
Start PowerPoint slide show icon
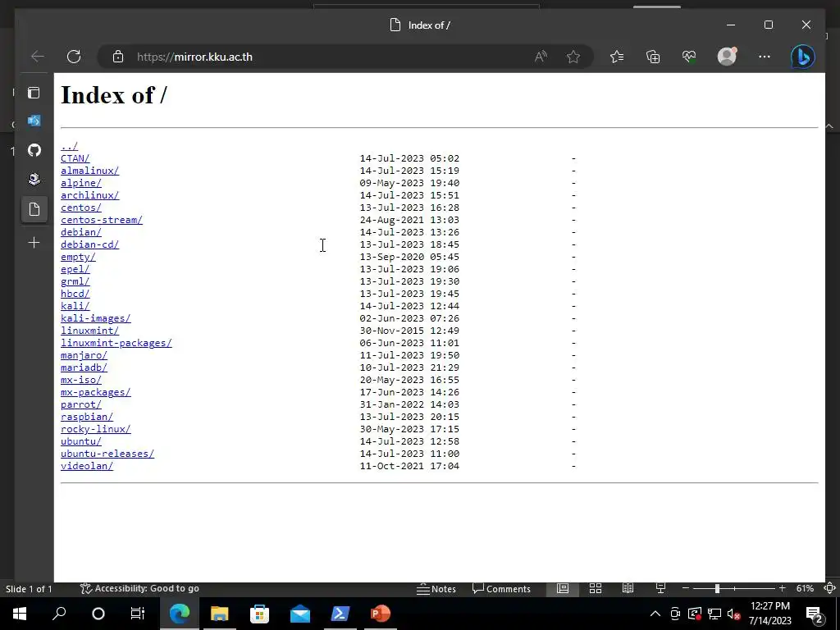point(660,588)
